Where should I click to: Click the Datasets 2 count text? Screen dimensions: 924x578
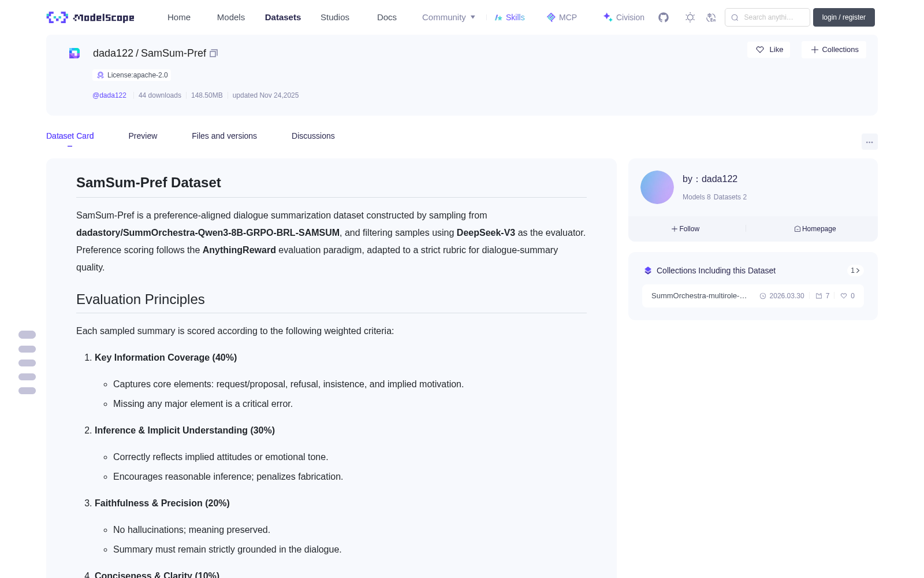[730, 197]
